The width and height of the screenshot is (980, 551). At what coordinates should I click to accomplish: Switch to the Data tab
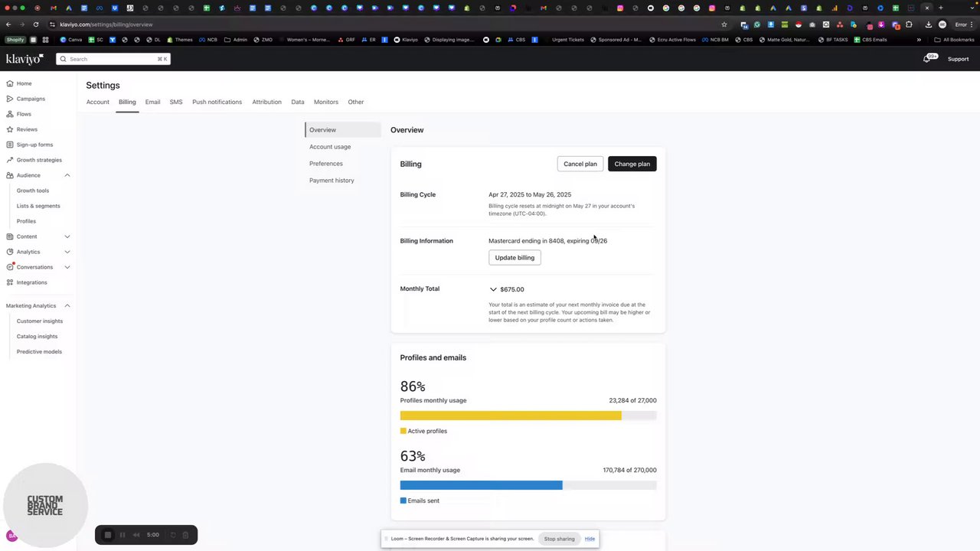[x=297, y=102]
